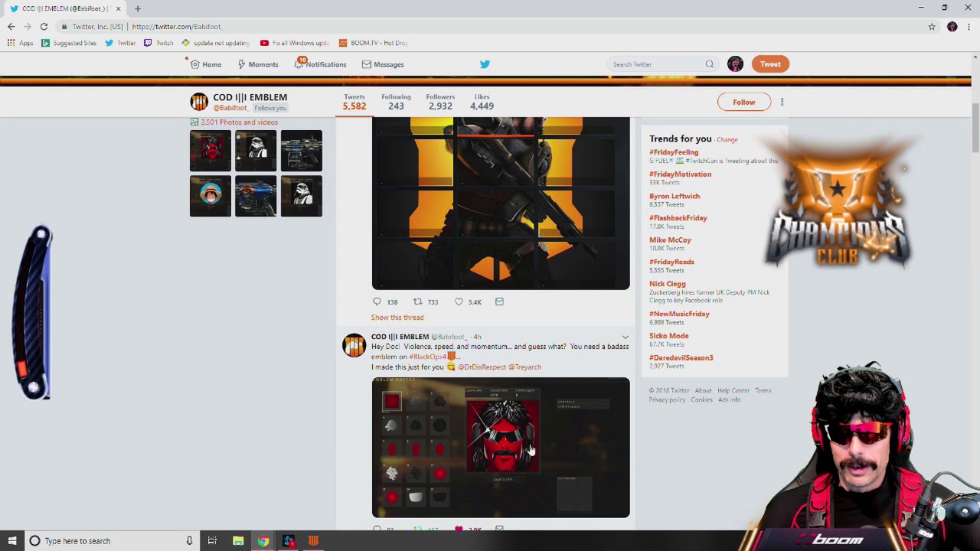Image resolution: width=980 pixels, height=551 pixels.
Task: Open Messages in Twitter navigation
Action: pyautogui.click(x=383, y=64)
